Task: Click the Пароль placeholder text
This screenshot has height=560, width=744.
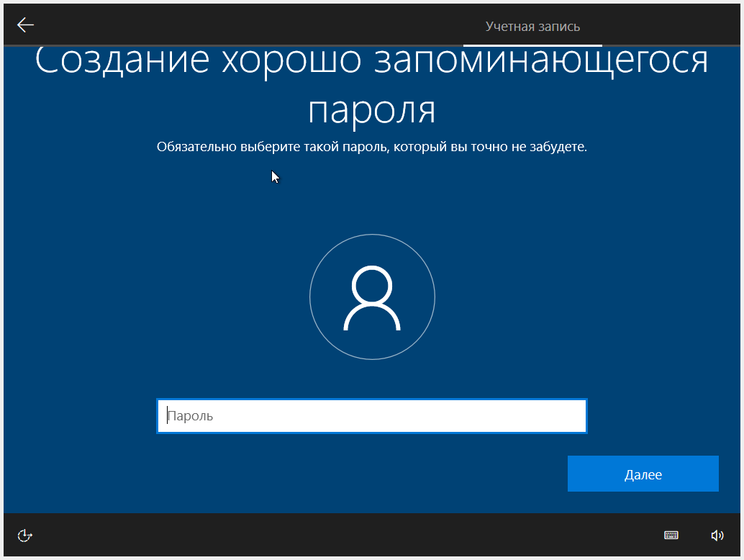Action: [191, 416]
